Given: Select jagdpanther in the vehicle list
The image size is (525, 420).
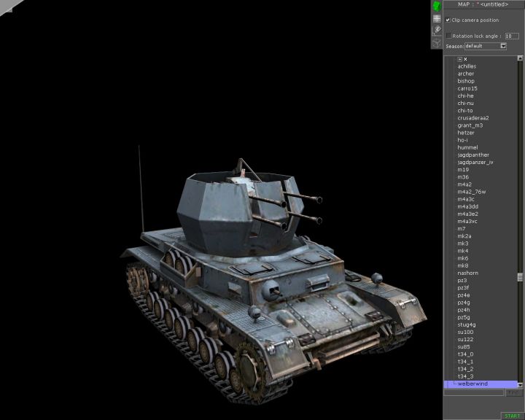Looking at the screenshot, I should pos(473,155).
